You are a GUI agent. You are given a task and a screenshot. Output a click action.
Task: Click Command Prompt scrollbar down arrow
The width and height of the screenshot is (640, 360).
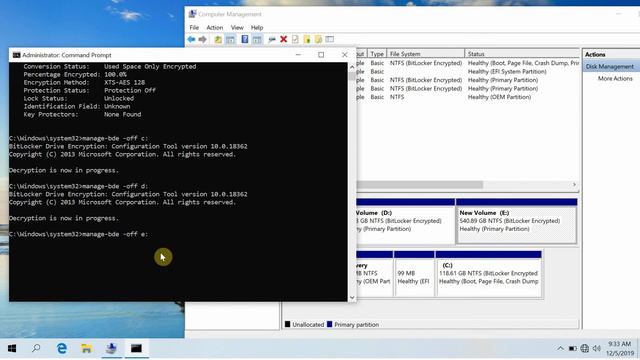(x=352, y=298)
